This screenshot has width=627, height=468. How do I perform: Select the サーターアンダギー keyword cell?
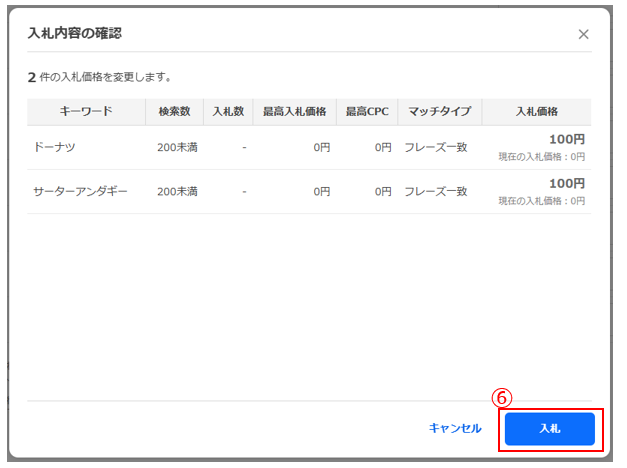pyautogui.click(x=80, y=191)
